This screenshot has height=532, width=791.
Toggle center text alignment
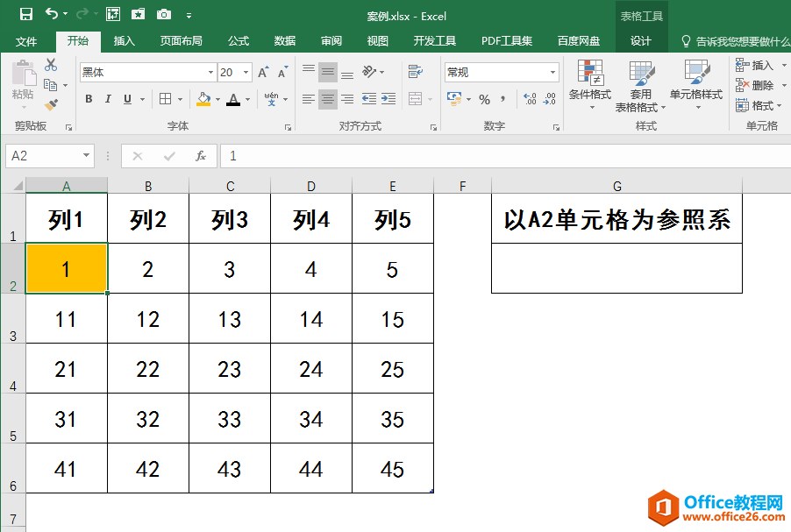click(327, 99)
